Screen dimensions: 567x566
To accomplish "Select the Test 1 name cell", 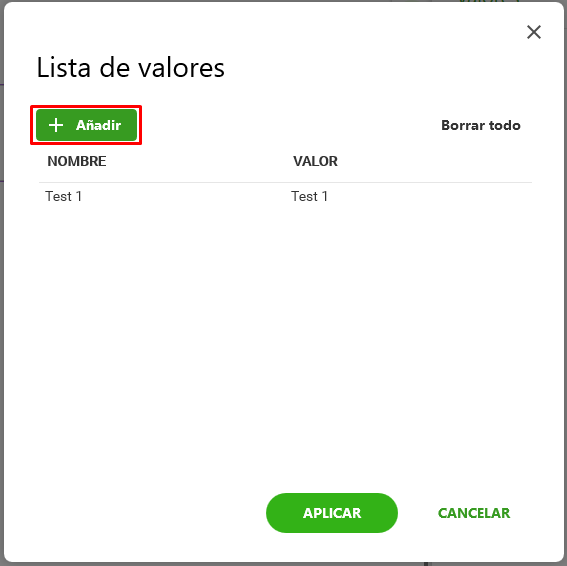I will pyautogui.click(x=63, y=196).
